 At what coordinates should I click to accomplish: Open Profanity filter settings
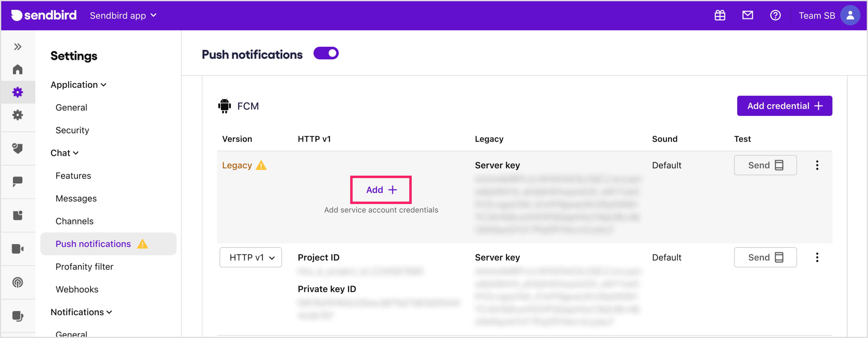[85, 267]
